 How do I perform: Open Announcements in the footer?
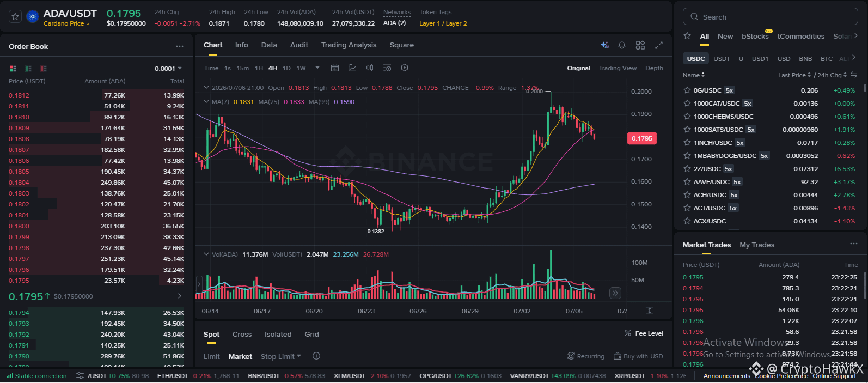[726, 376]
